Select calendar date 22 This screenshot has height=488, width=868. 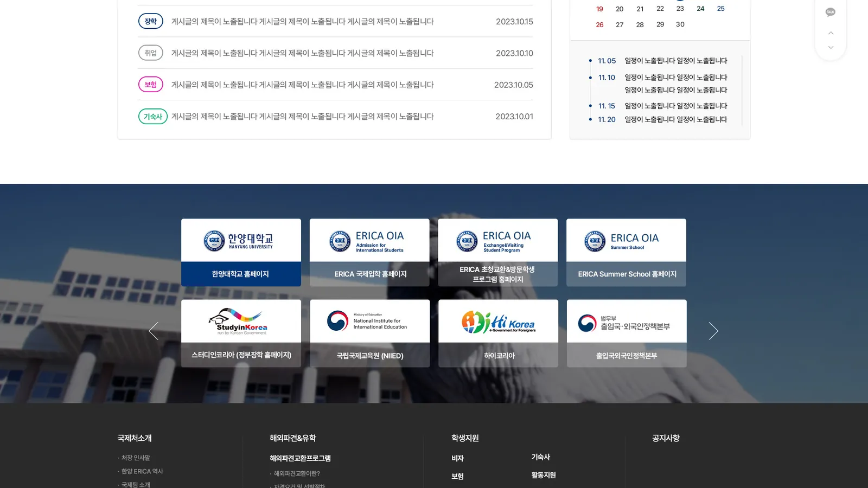[660, 9]
